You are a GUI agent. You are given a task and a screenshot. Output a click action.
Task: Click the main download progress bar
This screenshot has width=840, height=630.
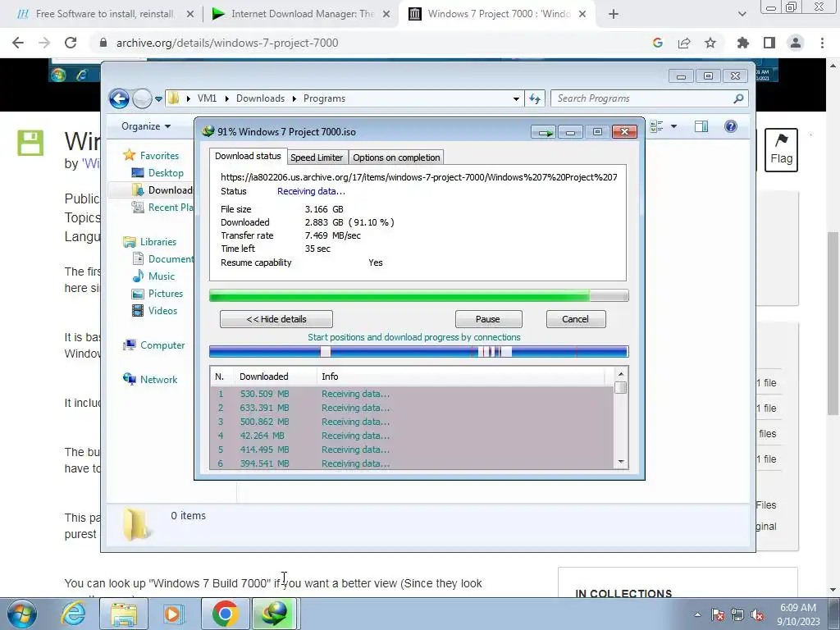tap(418, 295)
